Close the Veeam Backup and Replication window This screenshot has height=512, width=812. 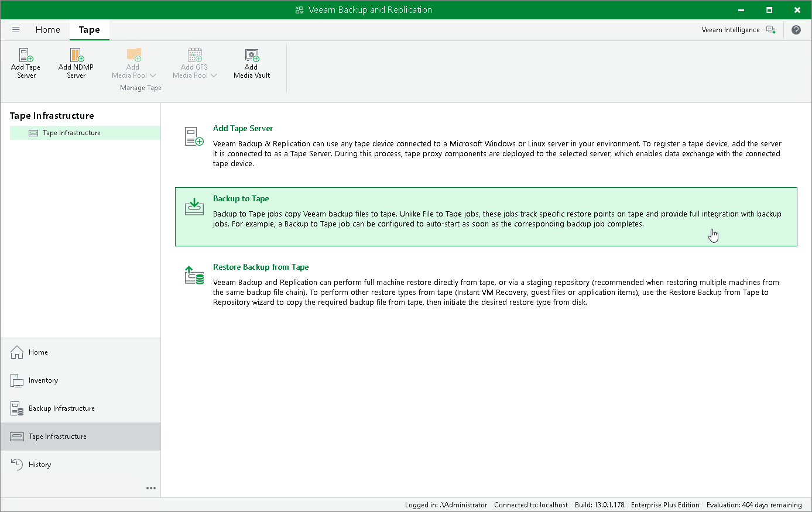797,10
